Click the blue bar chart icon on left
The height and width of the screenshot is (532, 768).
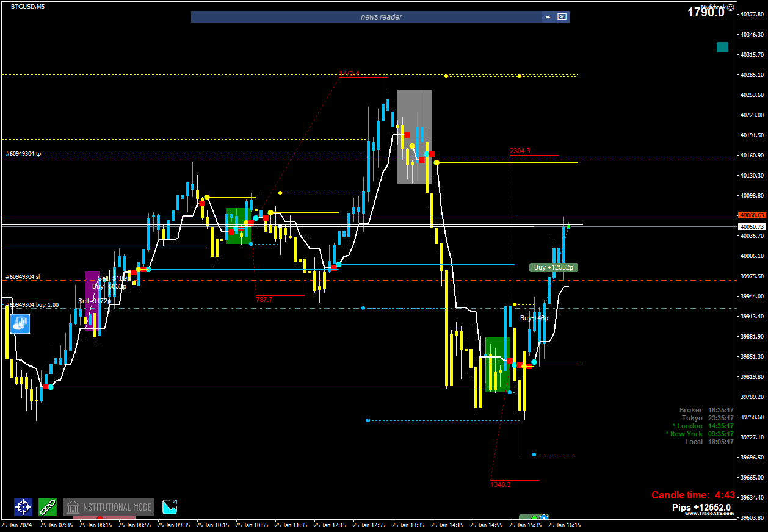point(20,323)
